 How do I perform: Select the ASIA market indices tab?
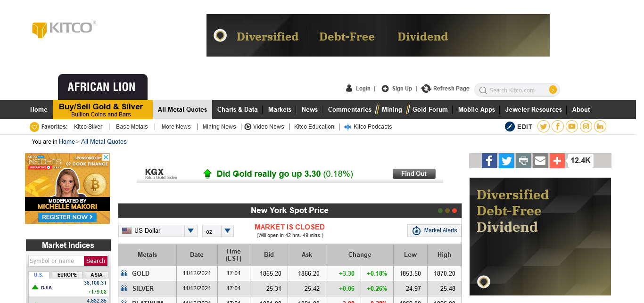[x=96, y=275]
